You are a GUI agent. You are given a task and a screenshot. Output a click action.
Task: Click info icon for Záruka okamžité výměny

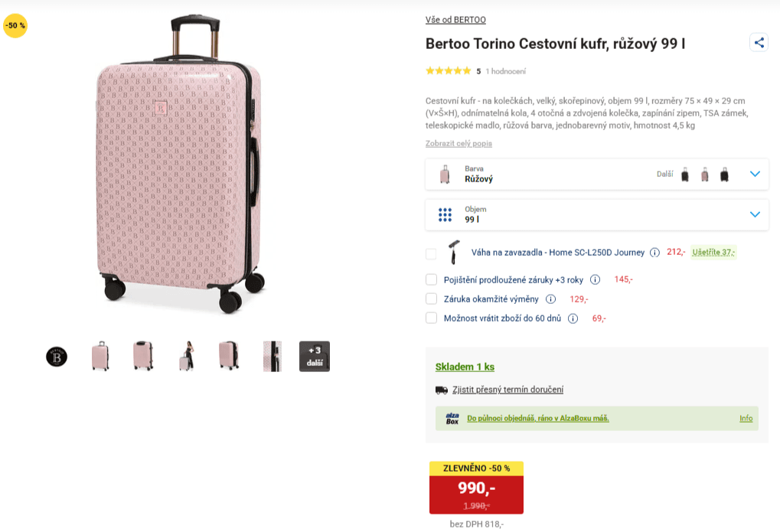point(550,299)
